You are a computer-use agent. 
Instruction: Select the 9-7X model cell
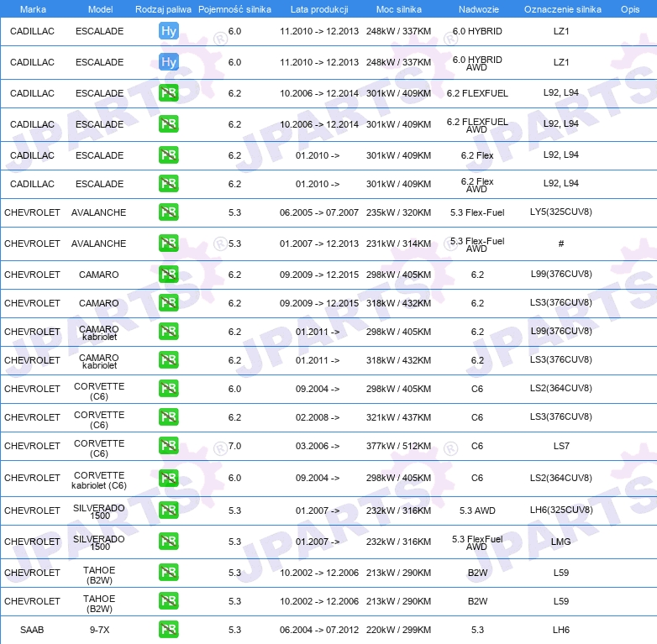coord(99,630)
